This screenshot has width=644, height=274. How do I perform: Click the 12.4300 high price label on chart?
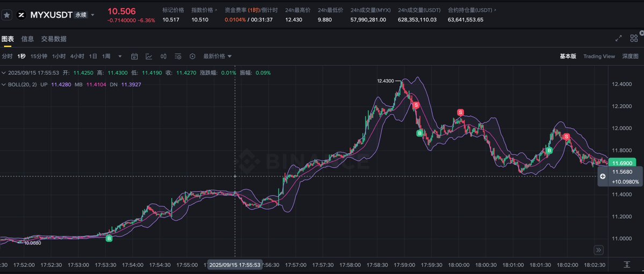(385, 81)
